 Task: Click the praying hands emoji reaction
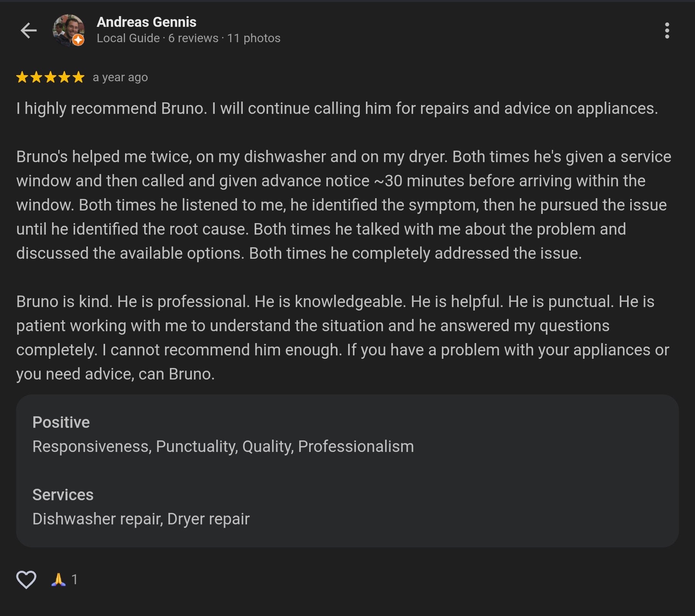58,579
